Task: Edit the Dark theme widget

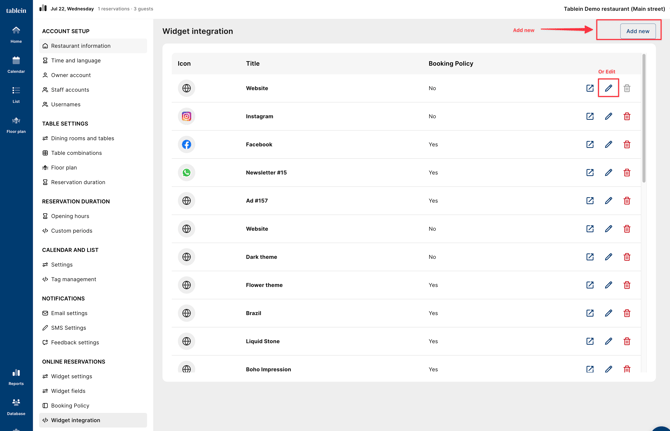Action: point(608,257)
